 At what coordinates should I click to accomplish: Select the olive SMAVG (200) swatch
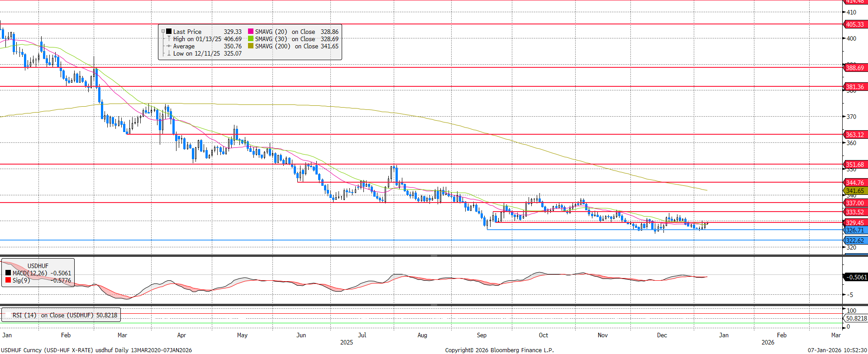pos(251,46)
